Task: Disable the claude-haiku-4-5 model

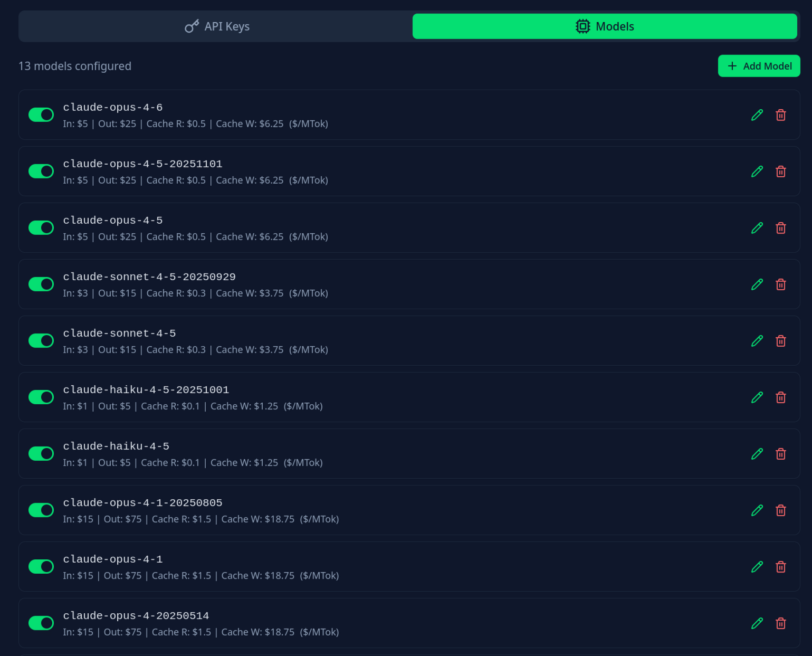Action: pyautogui.click(x=41, y=453)
